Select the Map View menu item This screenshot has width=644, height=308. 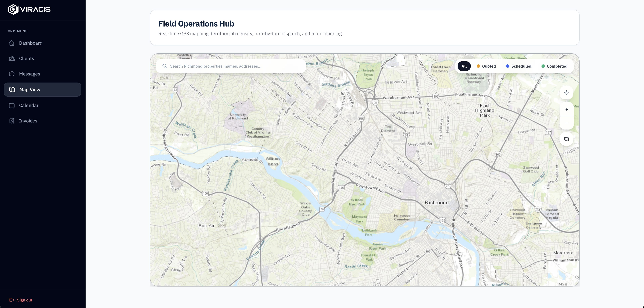click(42, 90)
